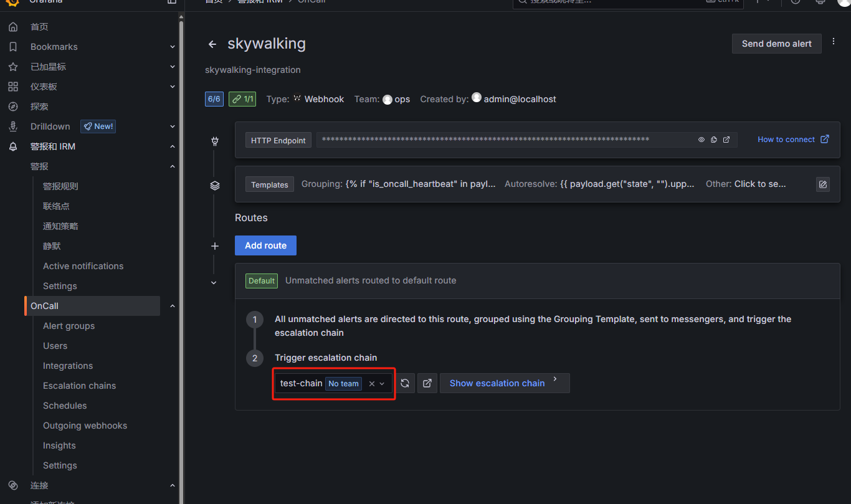Image resolution: width=851 pixels, height=504 pixels.
Task: Expand the Bookmarks section chevron
Action: (x=173, y=47)
